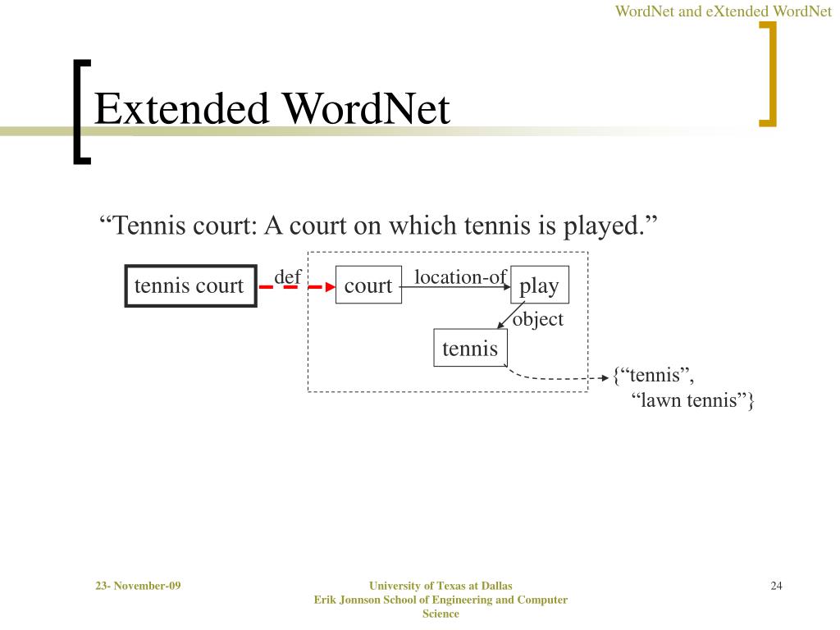This screenshot has height=630, width=840.
Task: Click the 'location-of' edge label
Action: [461, 277]
